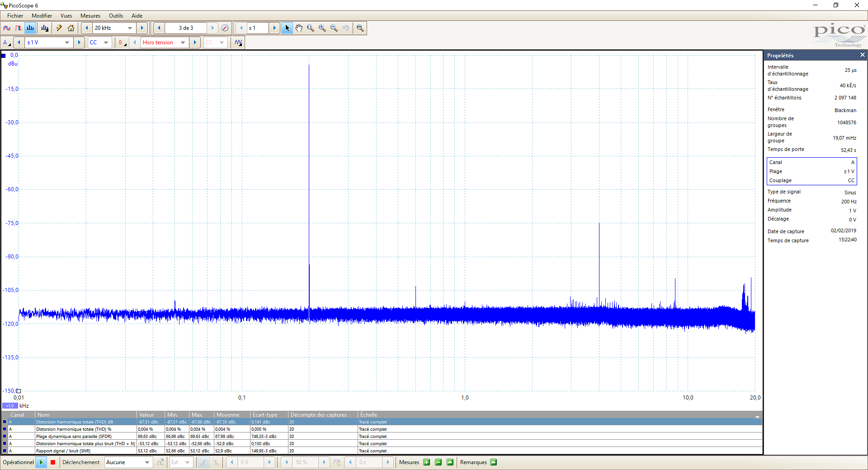The height and width of the screenshot is (470, 868).
Task: Select the pointer arrow tool
Action: pyautogui.click(x=287, y=28)
